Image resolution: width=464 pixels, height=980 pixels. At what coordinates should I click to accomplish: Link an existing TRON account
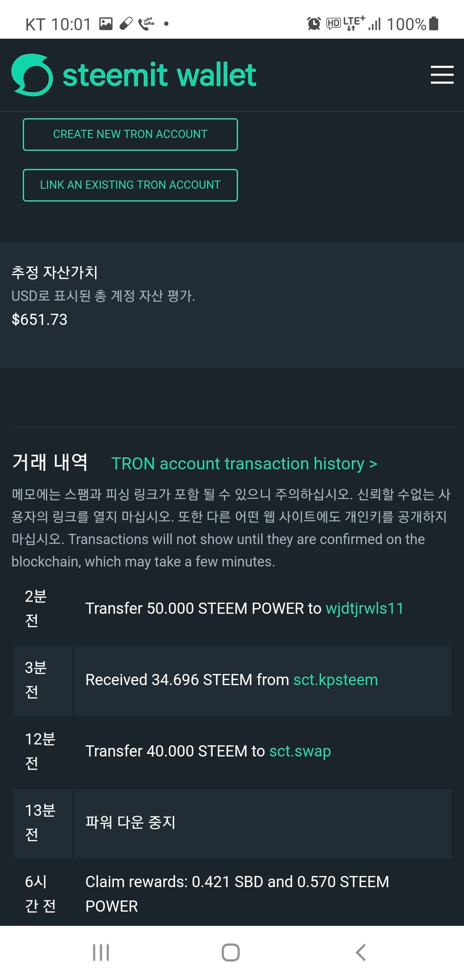click(130, 185)
